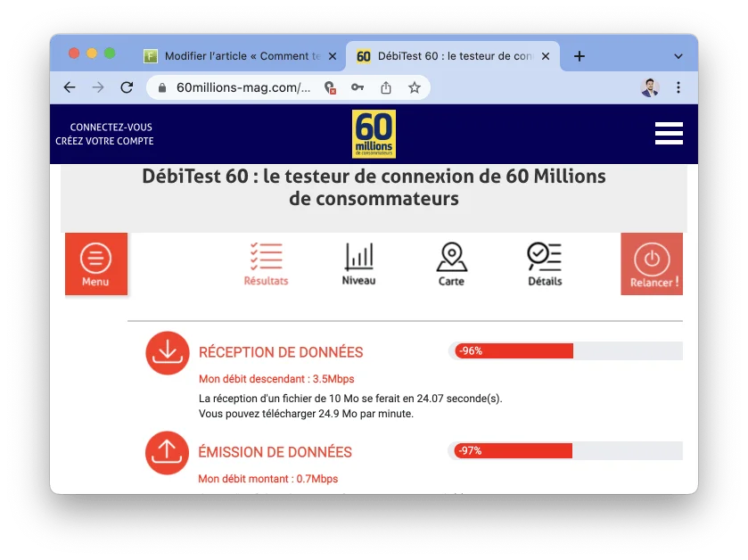Click the red download reception icon
The width and height of the screenshot is (748, 560).
(x=167, y=353)
